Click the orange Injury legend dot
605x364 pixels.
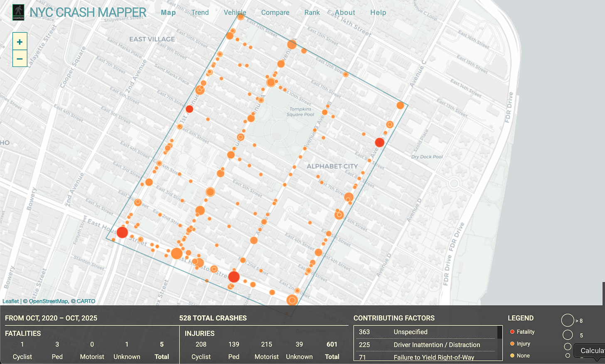pos(512,344)
